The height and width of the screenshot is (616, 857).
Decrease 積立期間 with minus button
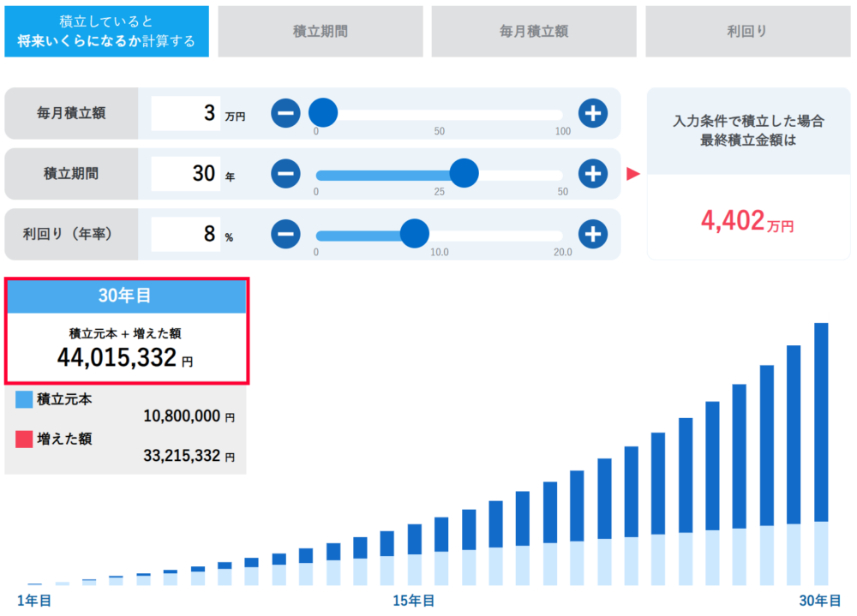[x=286, y=173]
